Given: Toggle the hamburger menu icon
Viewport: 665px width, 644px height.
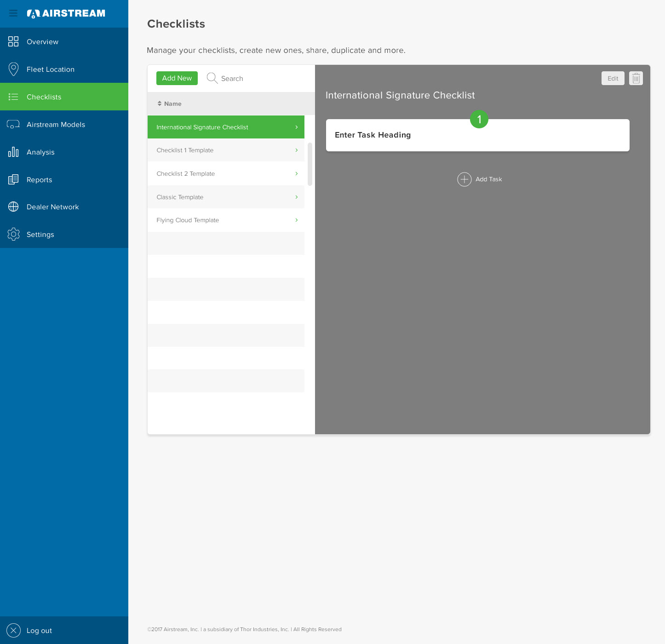Looking at the screenshot, I should [13, 13].
